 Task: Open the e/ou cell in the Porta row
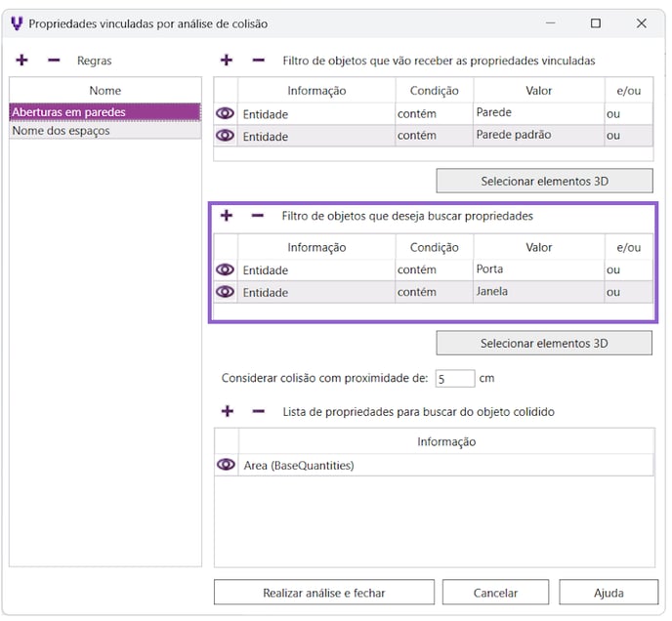tap(628, 269)
